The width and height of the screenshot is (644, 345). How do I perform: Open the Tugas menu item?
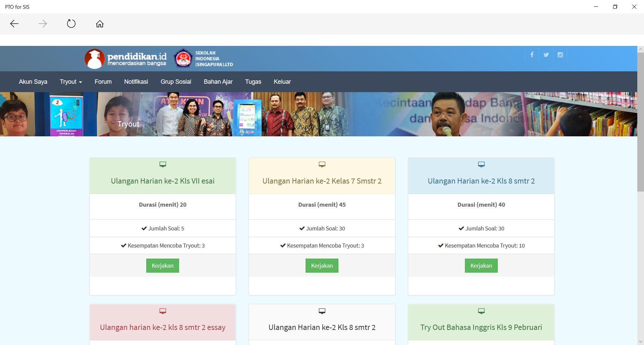pyautogui.click(x=253, y=82)
